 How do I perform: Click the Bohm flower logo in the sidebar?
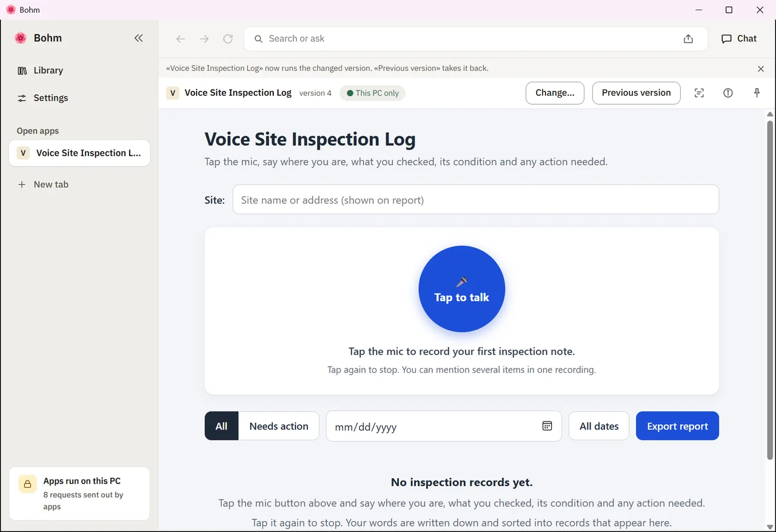point(21,38)
